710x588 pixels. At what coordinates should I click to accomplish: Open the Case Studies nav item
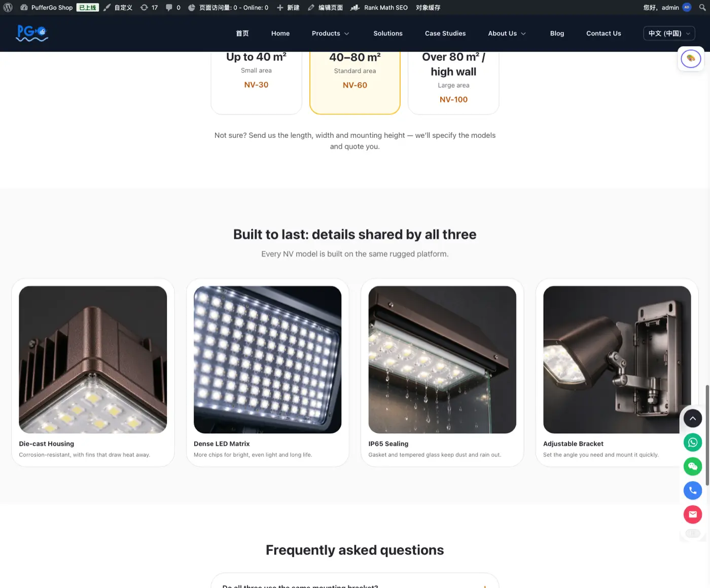click(445, 33)
